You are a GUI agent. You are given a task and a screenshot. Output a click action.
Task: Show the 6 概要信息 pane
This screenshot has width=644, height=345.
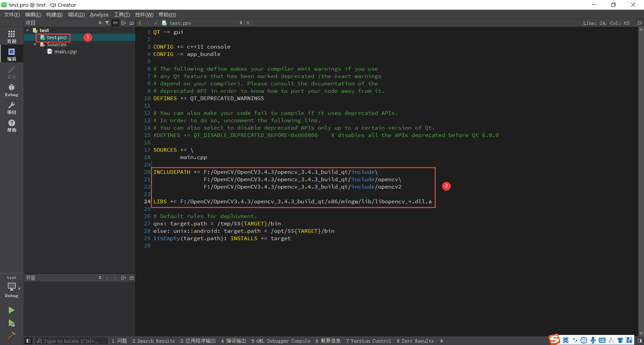(x=328, y=341)
